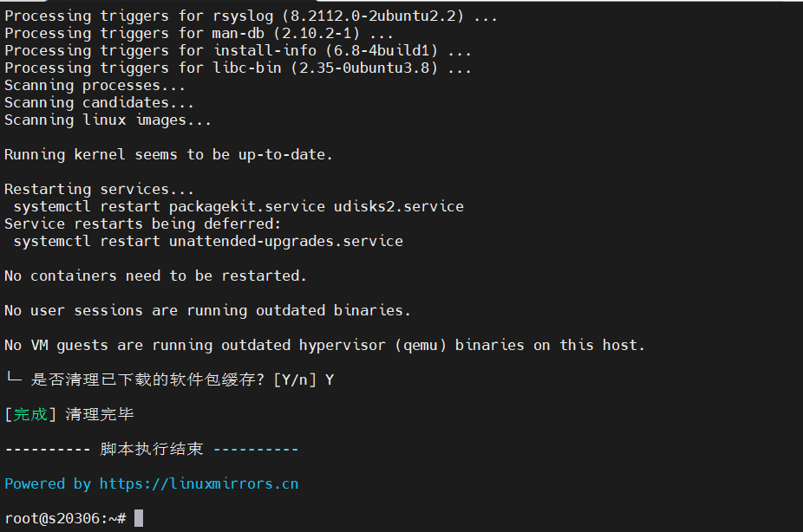The height and width of the screenshot is (532, 803).
Task: Click the [Y/n] cache cleanup prompt
Action: pos(294,380)
